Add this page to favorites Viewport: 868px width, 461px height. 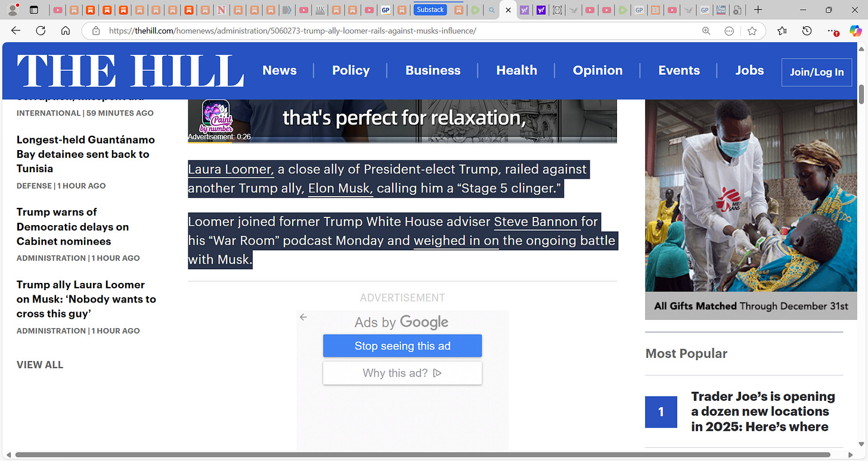coord(752,31)
